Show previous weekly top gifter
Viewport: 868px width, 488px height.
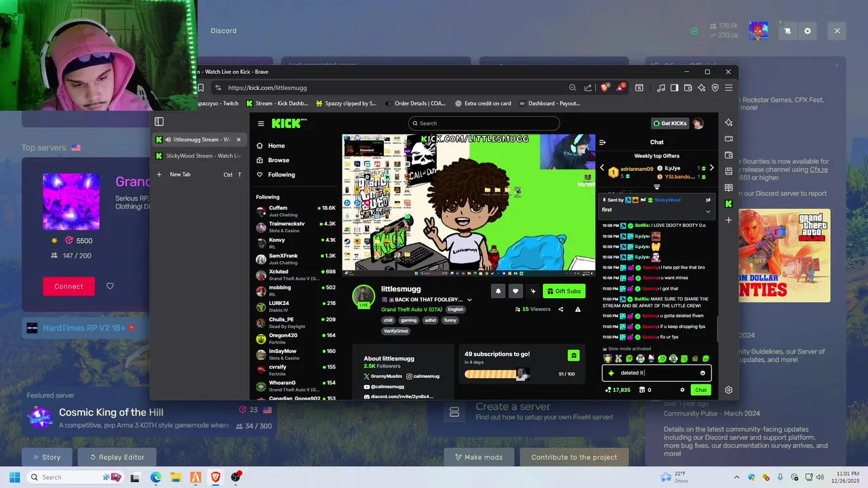601,167
